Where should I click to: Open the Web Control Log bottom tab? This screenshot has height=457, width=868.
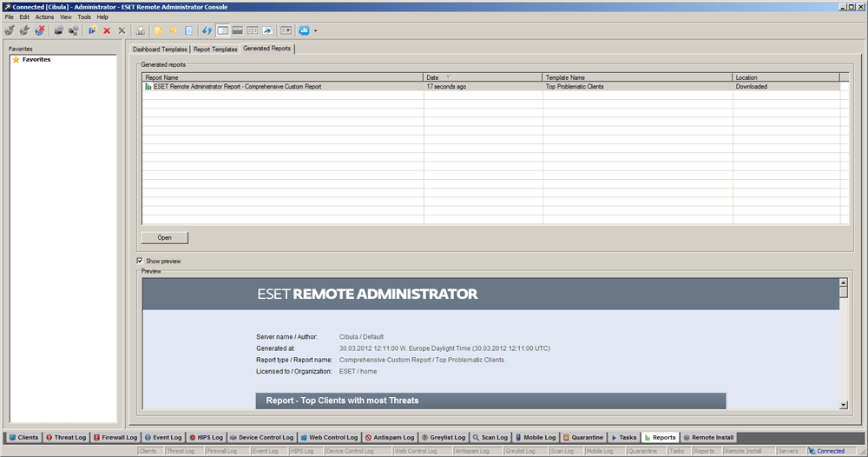(329, 438)
